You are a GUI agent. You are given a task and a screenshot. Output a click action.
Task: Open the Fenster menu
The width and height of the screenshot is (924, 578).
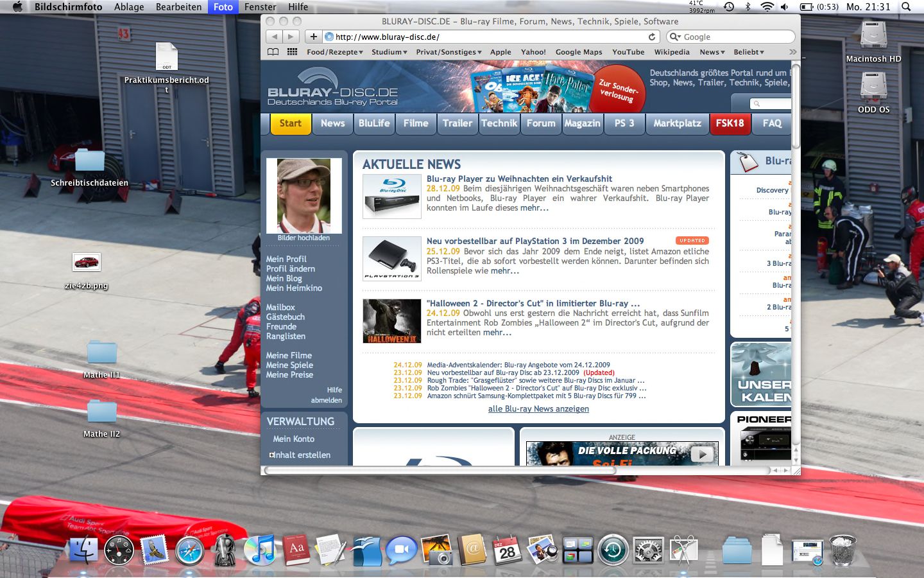coord(260,6)
